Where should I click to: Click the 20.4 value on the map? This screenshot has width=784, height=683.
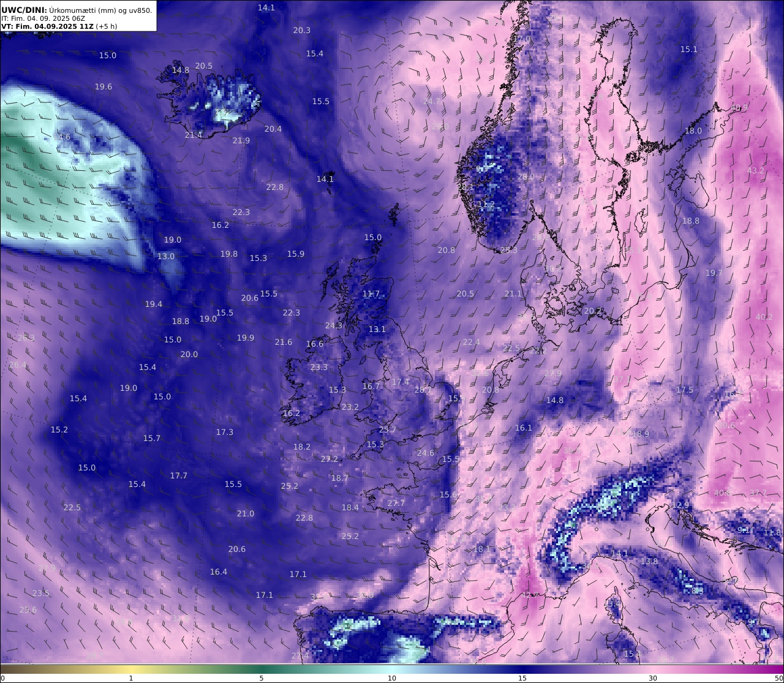click(x=273, y=129)
